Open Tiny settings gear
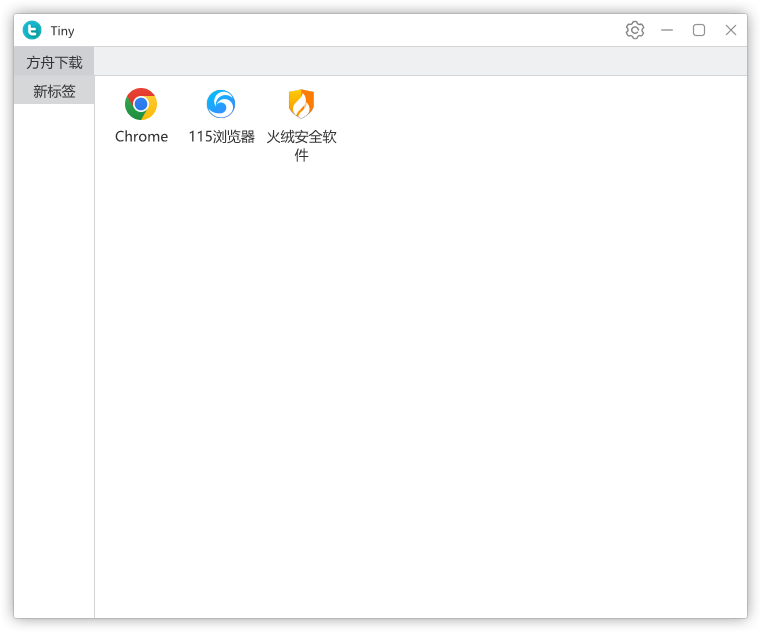Screen dimensions: 761x632 click(x=635, y=30)
